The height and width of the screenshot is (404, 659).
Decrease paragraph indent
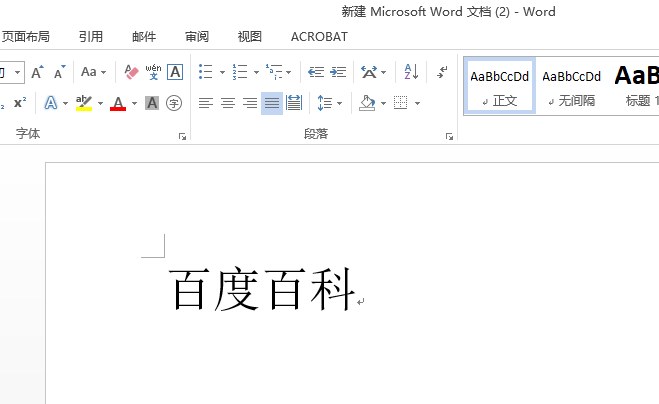point(316,72)
